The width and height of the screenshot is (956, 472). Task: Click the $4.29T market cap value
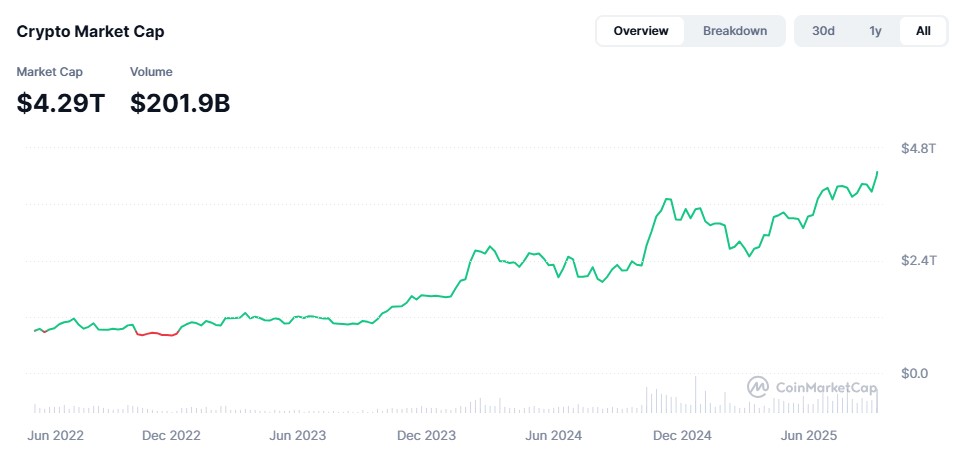tap(61, 102)
